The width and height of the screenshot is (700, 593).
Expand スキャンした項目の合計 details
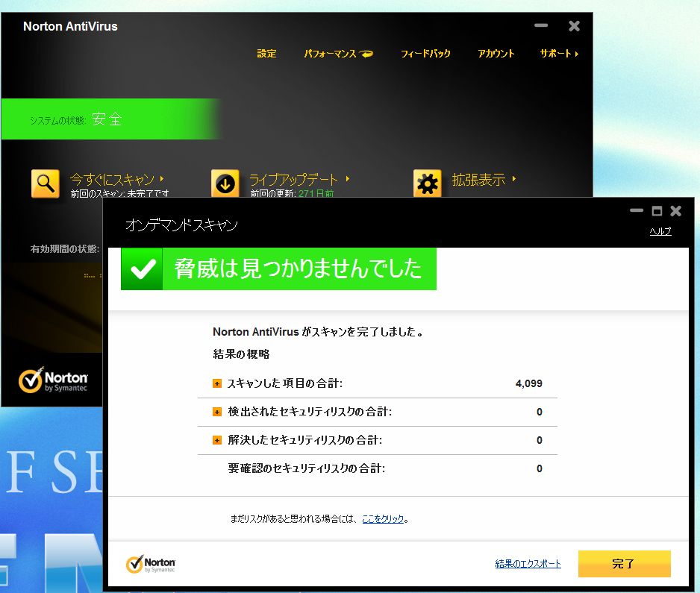click(217, 383)
